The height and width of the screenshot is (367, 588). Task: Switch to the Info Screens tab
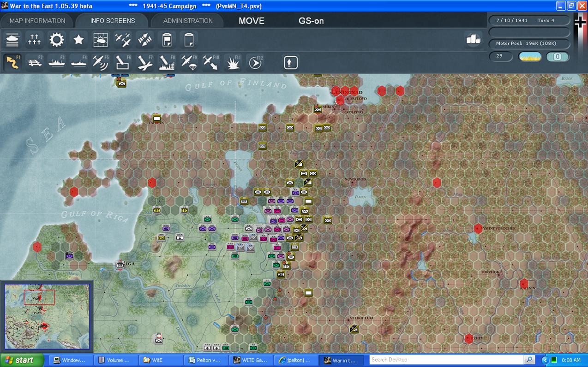pos(113,21)
